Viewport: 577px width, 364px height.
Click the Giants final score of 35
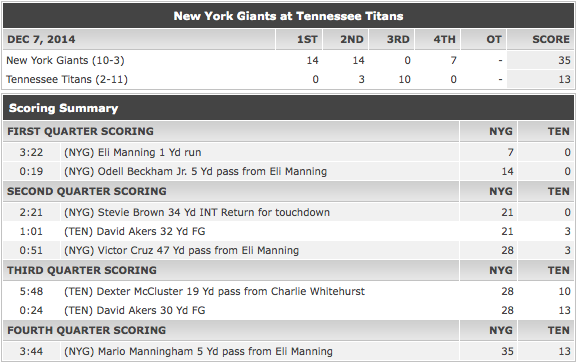[x=564, y=60]
